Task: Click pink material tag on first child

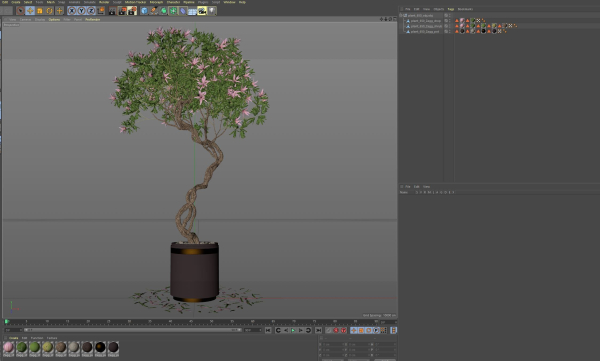Action: (462, 21)
